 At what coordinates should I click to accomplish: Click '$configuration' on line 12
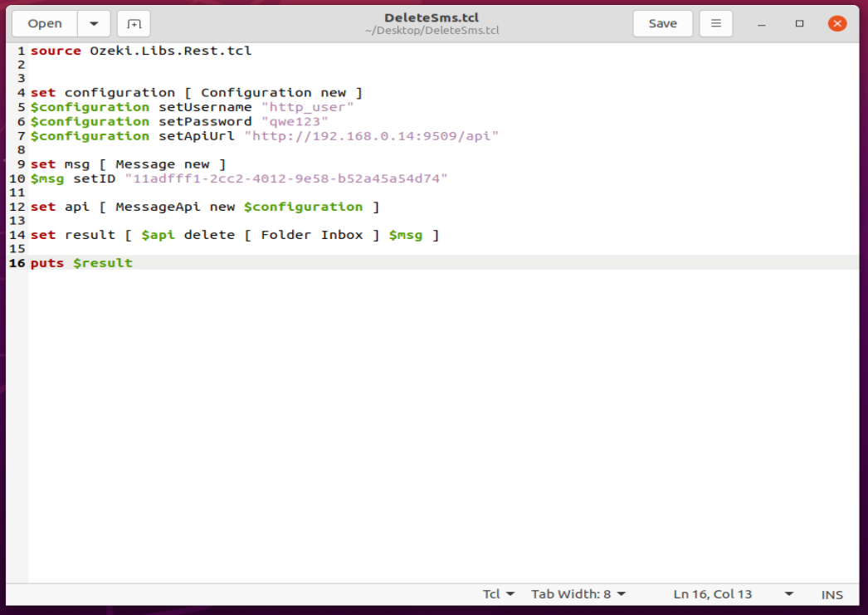(304, 207)
